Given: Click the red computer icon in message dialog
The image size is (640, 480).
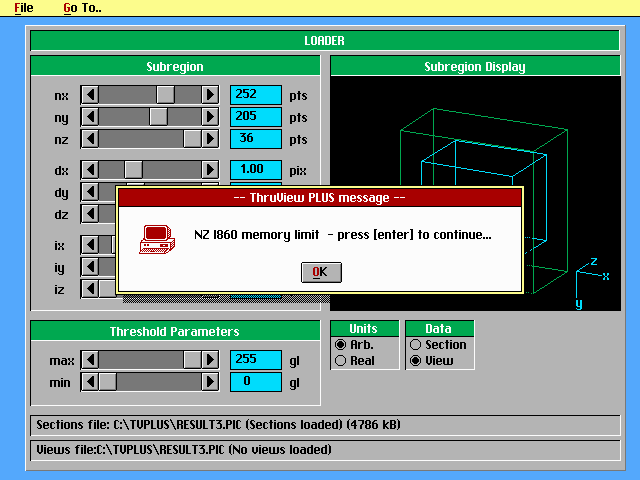Looking at the screenshot, I should pyautogui.click(x=157, y=239).
